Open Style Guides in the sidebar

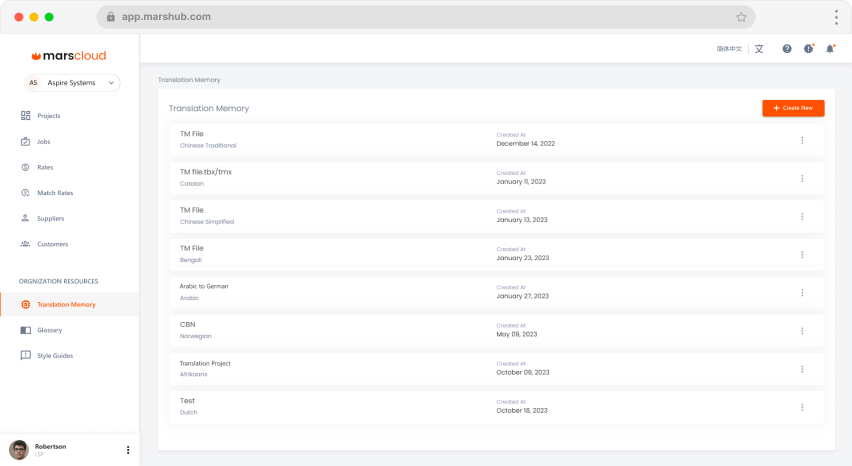pyautogui.click(x=55, y=356)
